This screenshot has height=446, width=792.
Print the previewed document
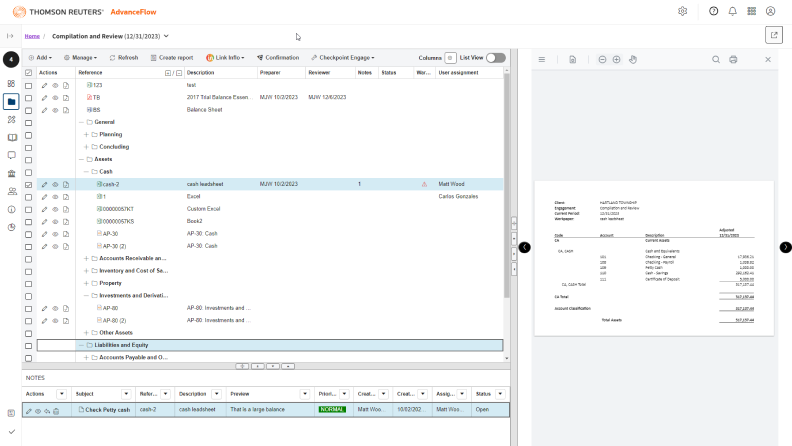pyautogui.click(x=733, y=60)
